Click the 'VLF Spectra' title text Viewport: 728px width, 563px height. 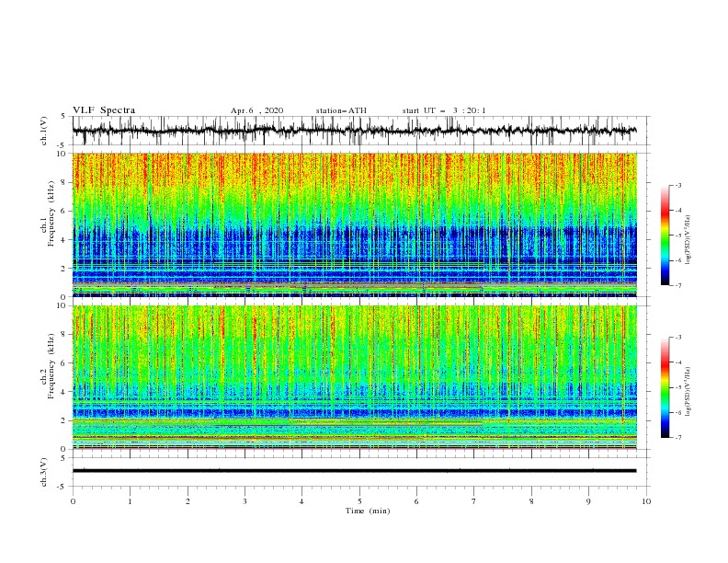pyautogui.click(x=104, y=110)
